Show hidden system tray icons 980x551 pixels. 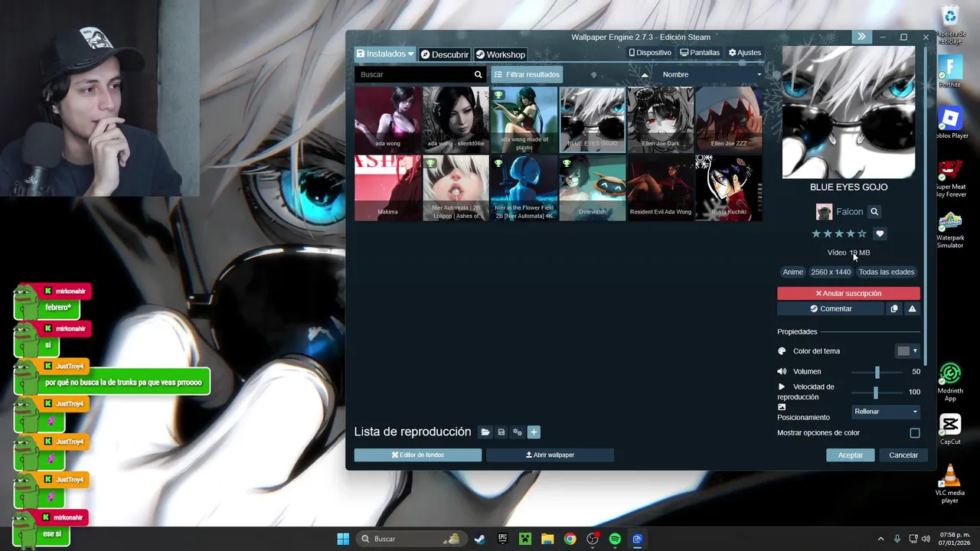pyautogui.click(x=880, y=539)
